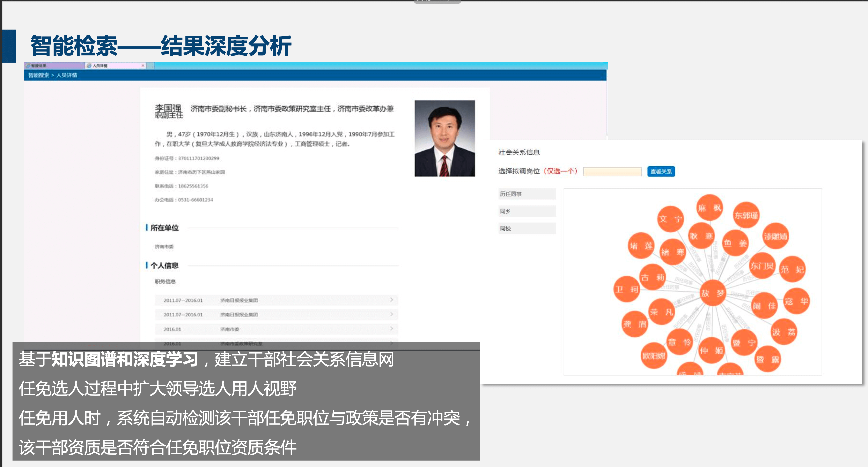Close the 人员详情 browser tab
This screenshot has height=467, width=868.
coord(143,65)
